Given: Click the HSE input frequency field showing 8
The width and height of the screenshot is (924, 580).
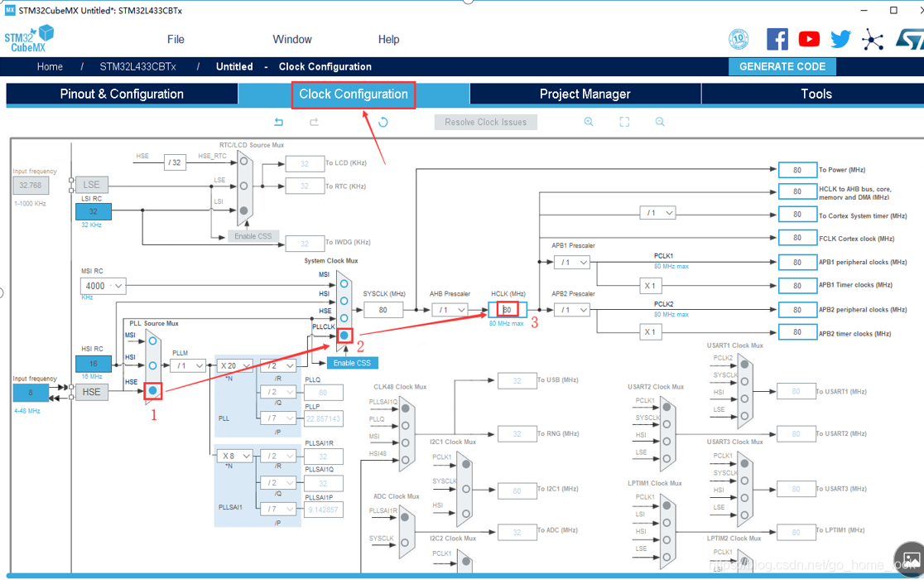Looking at the screenshot, I should click(x=31, y=393).
